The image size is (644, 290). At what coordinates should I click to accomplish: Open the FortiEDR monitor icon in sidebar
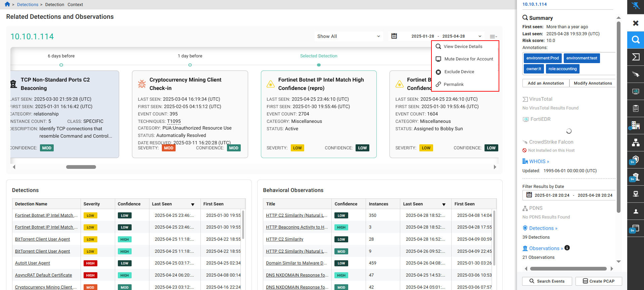coord(635,91)
